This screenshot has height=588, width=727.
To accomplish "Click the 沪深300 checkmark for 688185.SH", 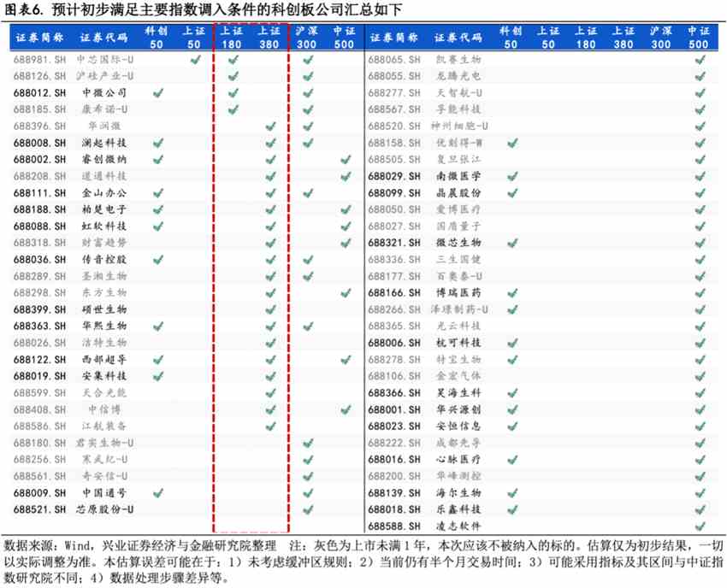I will (x=308, y=109).
